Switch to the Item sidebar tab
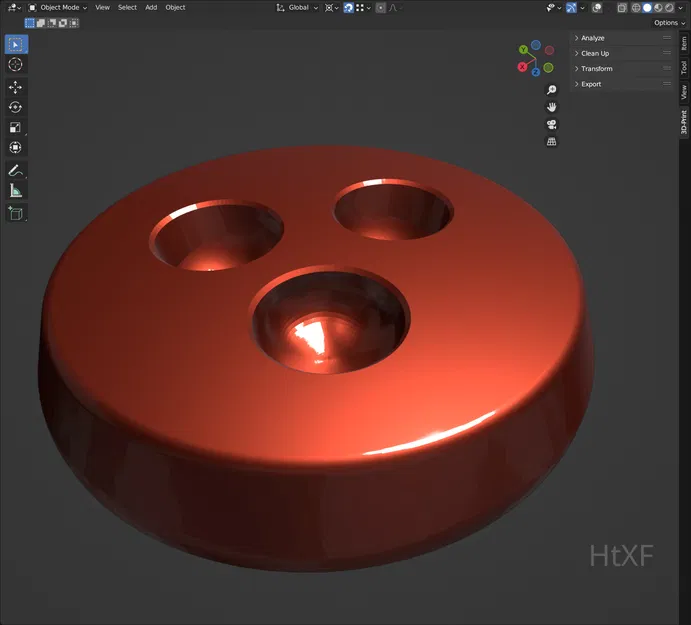691x625 pixels. (x=684, y=43)
